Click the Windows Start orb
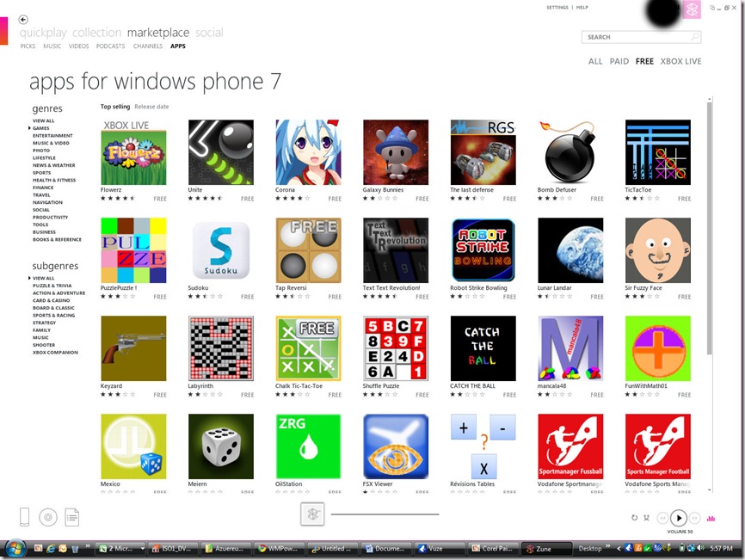The width and height of the screenshot is (745, 560). coord(15,549)
